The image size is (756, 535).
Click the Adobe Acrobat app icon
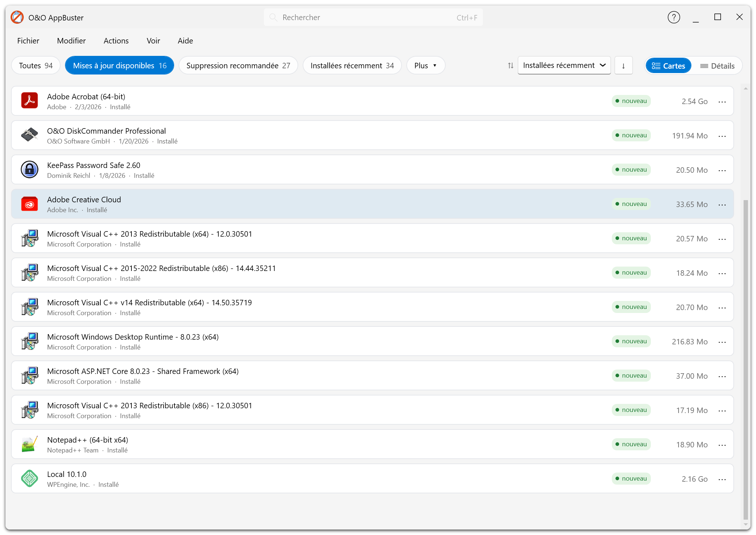(x=30, y=101)
